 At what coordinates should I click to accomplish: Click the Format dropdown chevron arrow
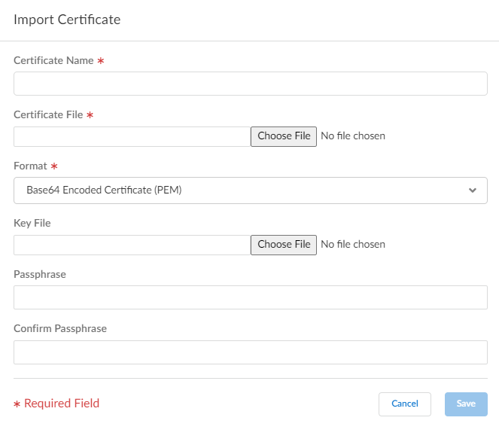pyautogui.click(x=472, y=190)
